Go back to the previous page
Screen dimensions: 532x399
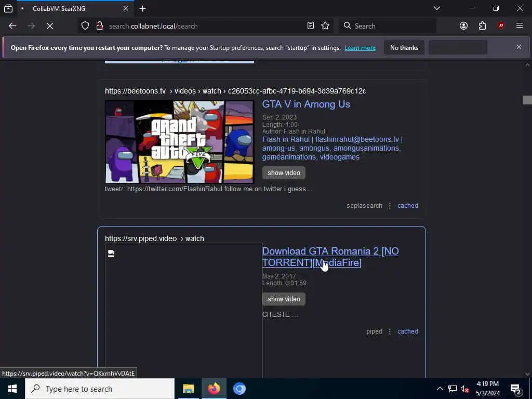coord(12,26)
